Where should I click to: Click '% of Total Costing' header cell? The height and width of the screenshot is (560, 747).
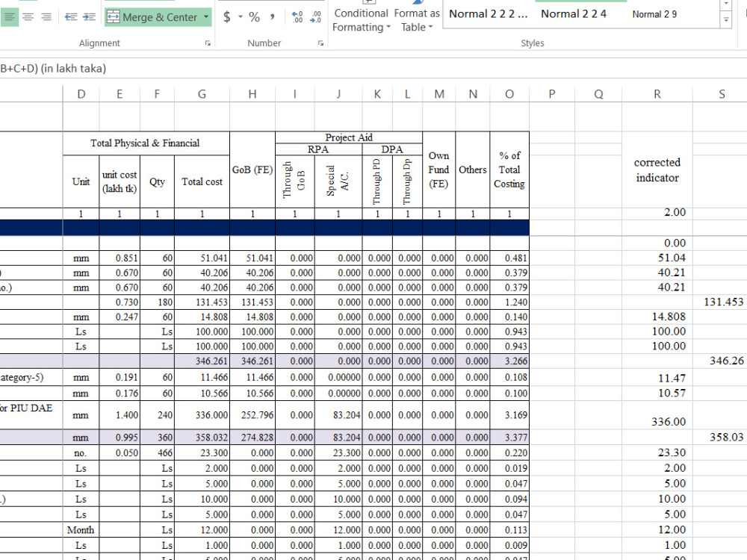click(x=509, y=169)
